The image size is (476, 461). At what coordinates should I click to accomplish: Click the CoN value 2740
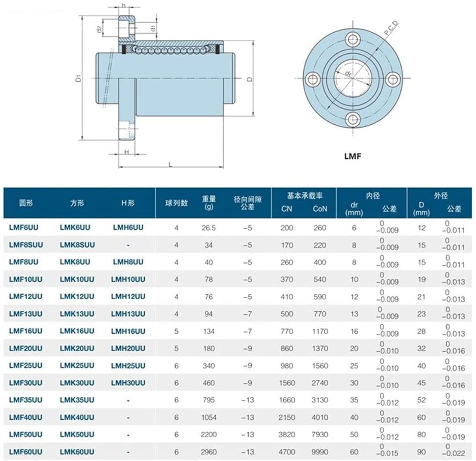[320, 383]
